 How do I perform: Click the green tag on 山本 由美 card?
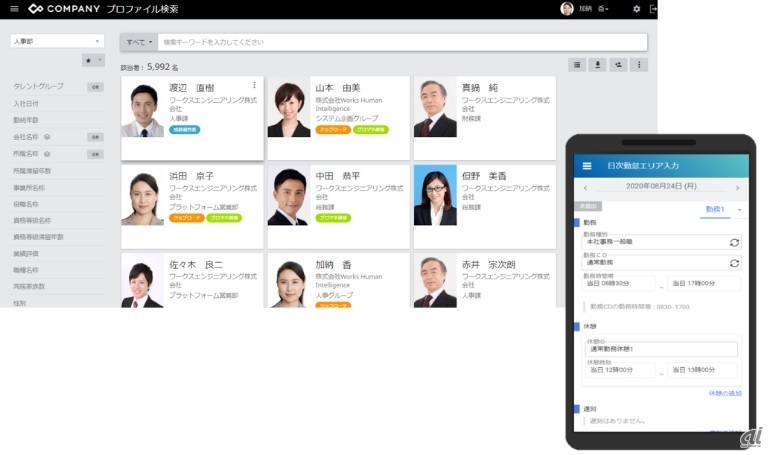pos(371,130)
